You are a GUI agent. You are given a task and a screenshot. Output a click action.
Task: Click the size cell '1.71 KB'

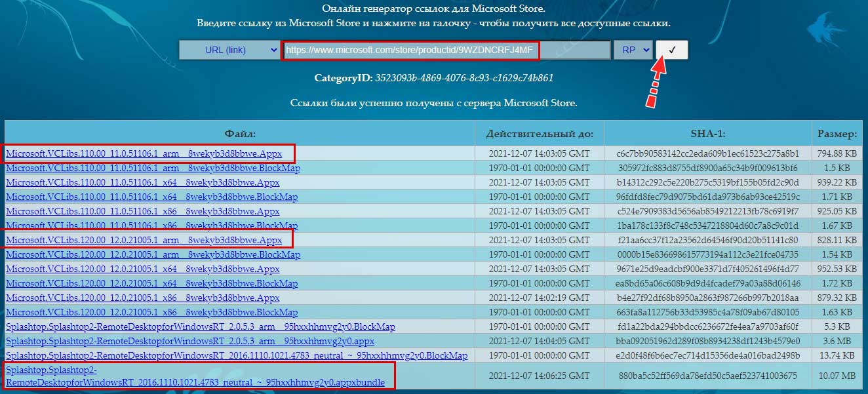[x=837, y=197]
